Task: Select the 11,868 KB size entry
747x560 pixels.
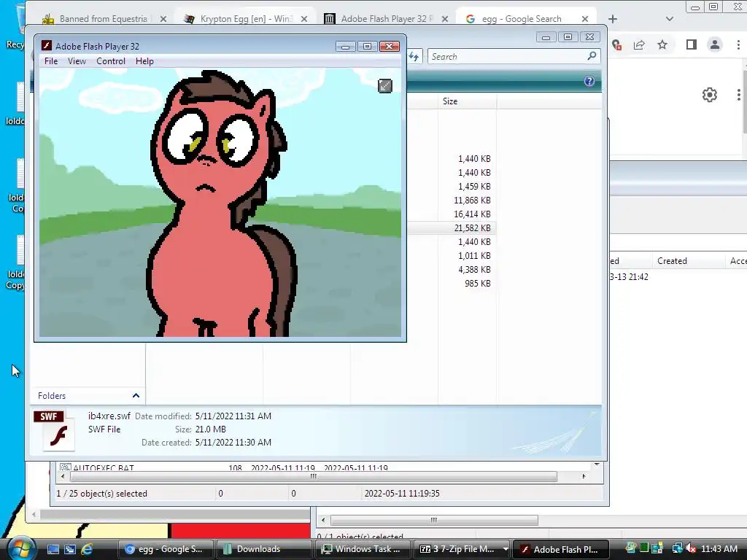Action: tap(472, 201)
